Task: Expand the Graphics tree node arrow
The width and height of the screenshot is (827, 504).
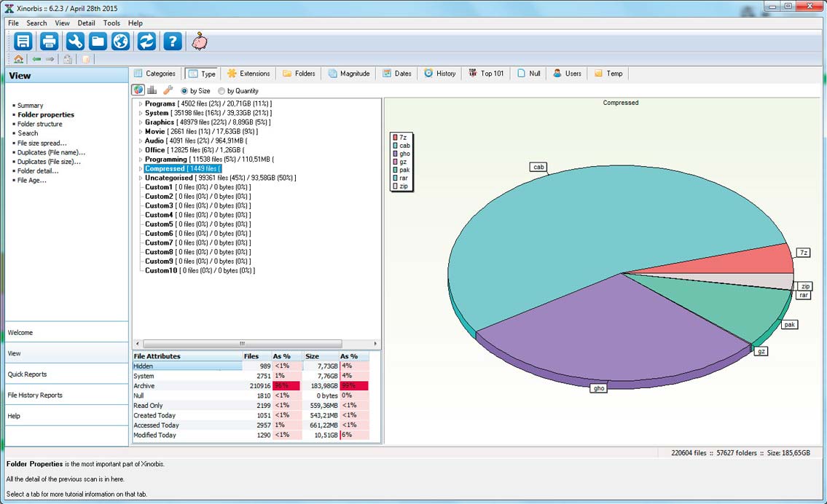Action: 141,122
